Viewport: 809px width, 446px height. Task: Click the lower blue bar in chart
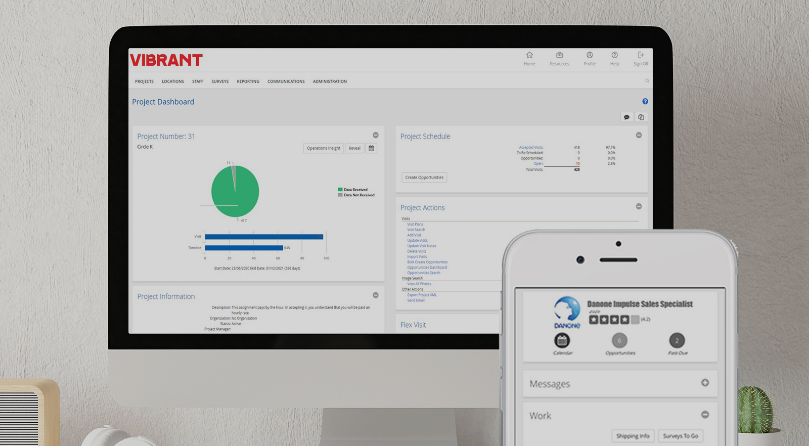pos(244,248)
